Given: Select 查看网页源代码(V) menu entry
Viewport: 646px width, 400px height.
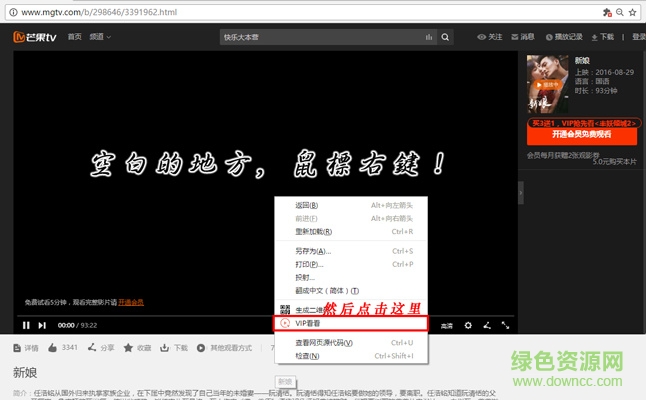Looking at the screenshot, I should coord(351,343).
